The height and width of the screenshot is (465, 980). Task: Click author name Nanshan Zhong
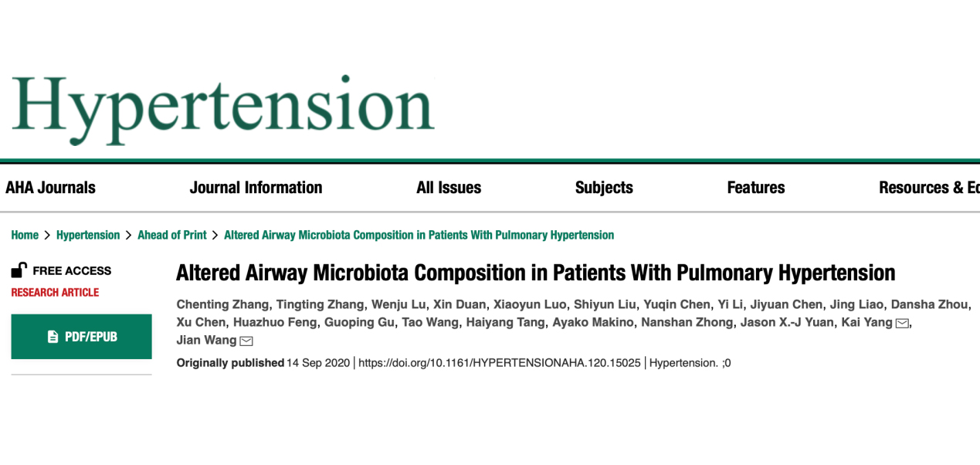[x=687, y=322]
